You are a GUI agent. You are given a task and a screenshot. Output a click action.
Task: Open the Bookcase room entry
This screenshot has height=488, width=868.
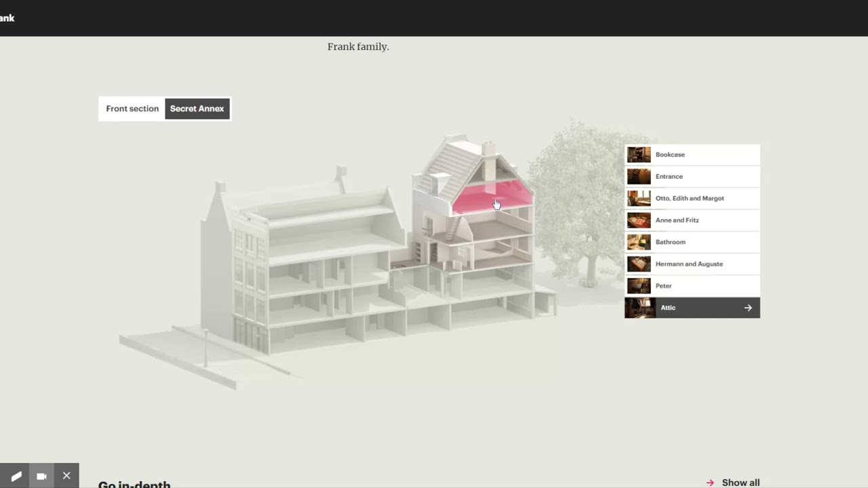(x=692, y=155)
